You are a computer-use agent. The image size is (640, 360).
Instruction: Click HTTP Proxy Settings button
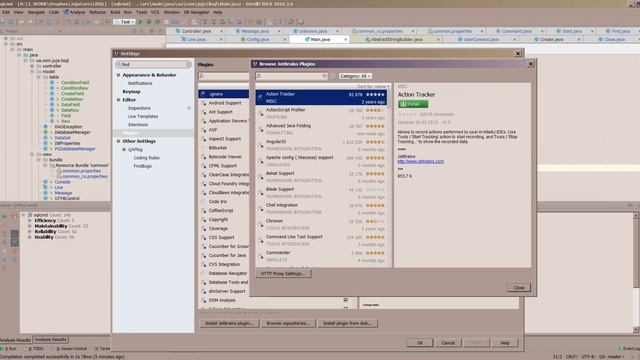[283, 273]
